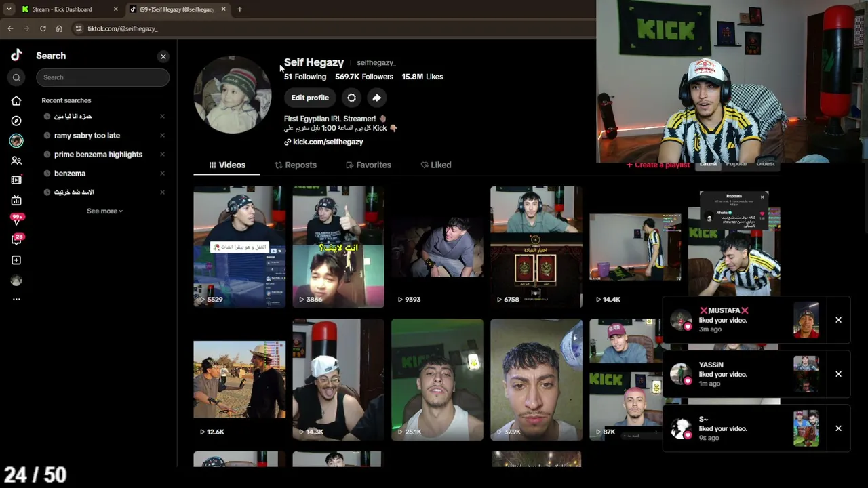
Task: Open Activity inbox icon with 28 badge
Action: coord(17,239)
